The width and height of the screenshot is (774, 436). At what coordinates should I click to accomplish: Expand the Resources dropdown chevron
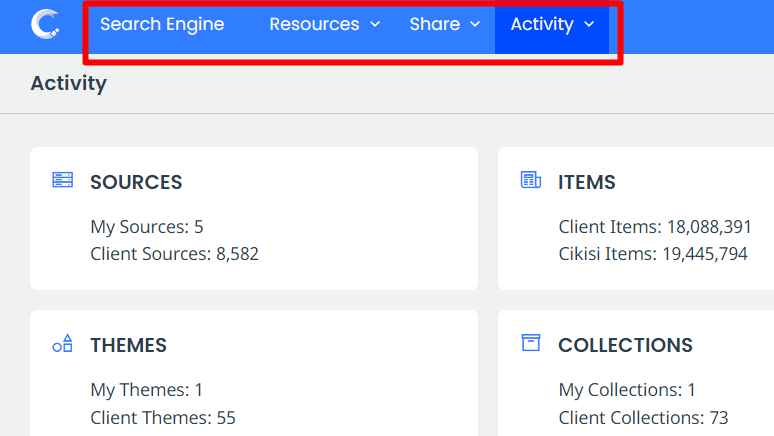click(x=375, y=24)
